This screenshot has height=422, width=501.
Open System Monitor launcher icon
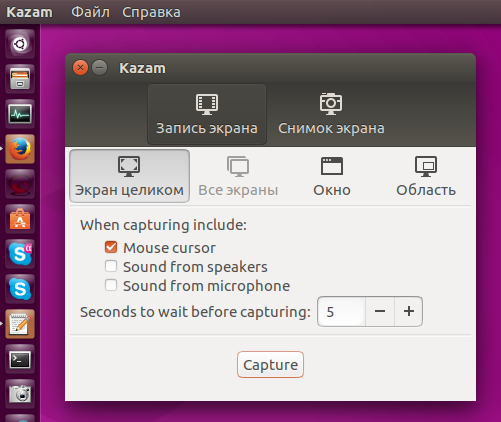tap(20, 114)
